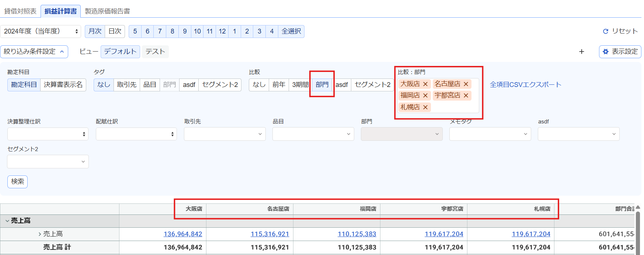The width and height of the screenshot is (644, 255).
Task: Click the 部門合計 column header
Action: coord(594,209)
